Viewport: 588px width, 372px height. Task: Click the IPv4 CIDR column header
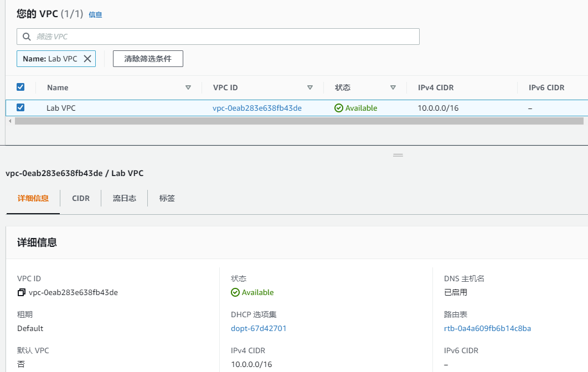[436, 87]
